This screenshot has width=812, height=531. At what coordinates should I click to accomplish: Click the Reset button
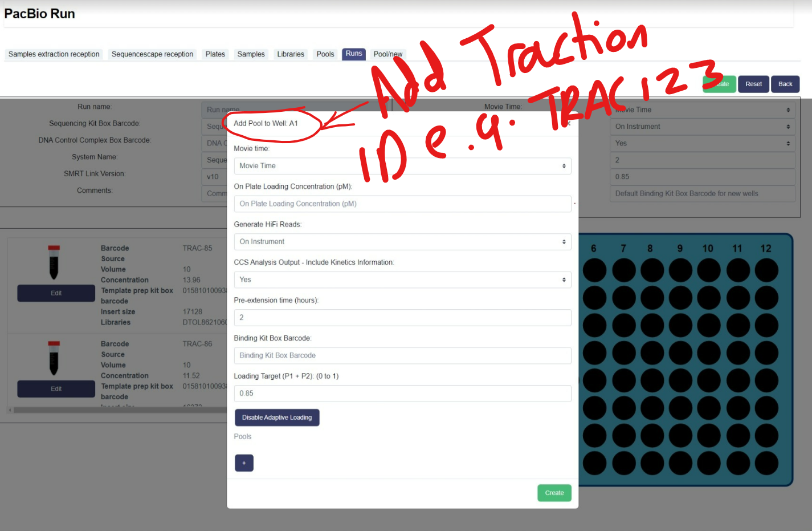point(753,84)
